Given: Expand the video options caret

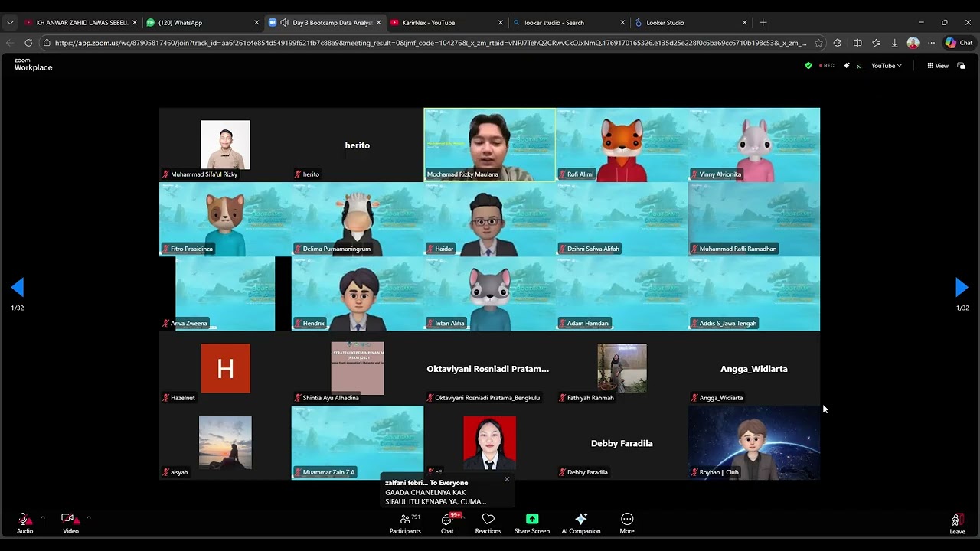Looking at the screenshot, I should [x=88, y=518].
